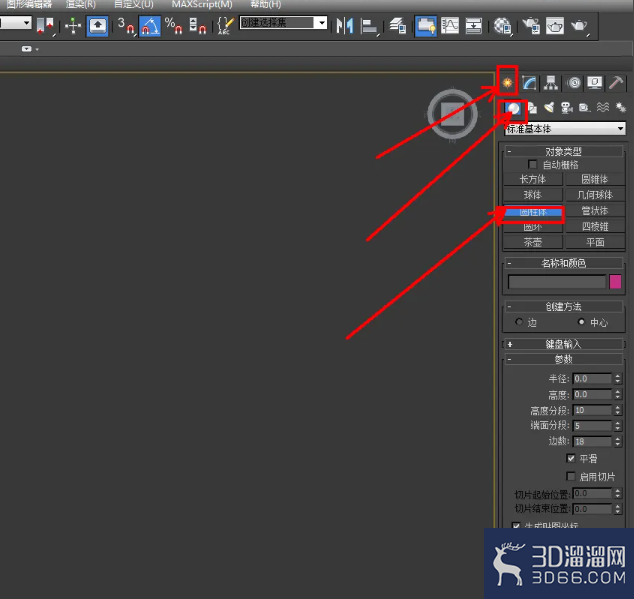Screen dimensions: 634x599
Task: Select the Lights category icon
Action: (549, 108)
